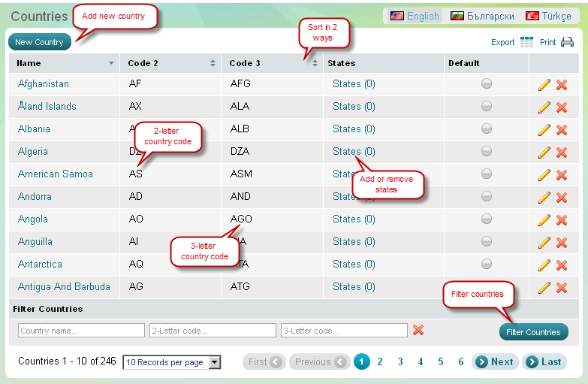Delete the Albania row with red X
Screen dimensions: 588x384
[561, 130]
